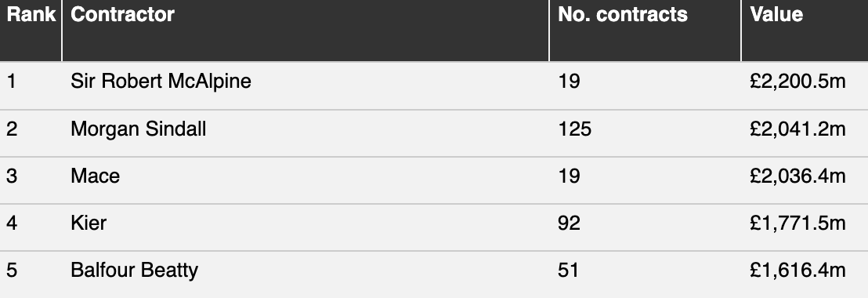868x298 pixels.
Task: Click the £2,200.5m value cell
Action: 797,82
